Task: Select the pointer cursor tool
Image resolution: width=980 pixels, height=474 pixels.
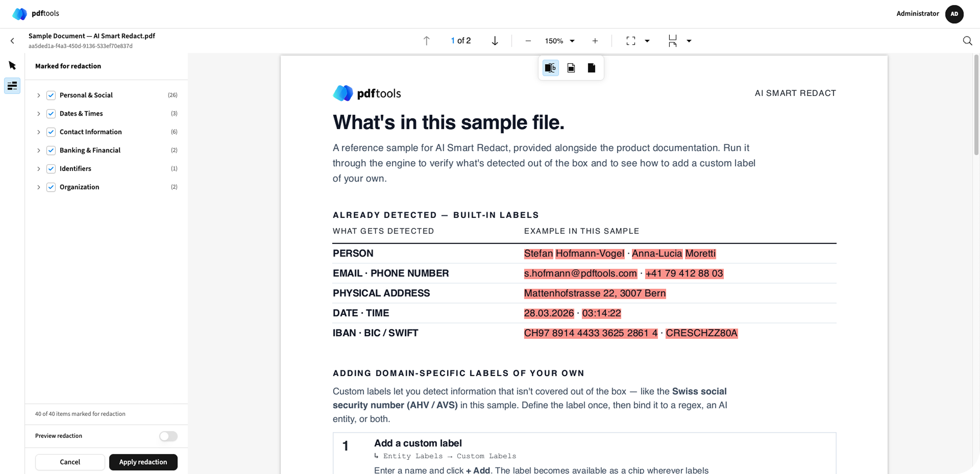Action: tap(12, 65)
